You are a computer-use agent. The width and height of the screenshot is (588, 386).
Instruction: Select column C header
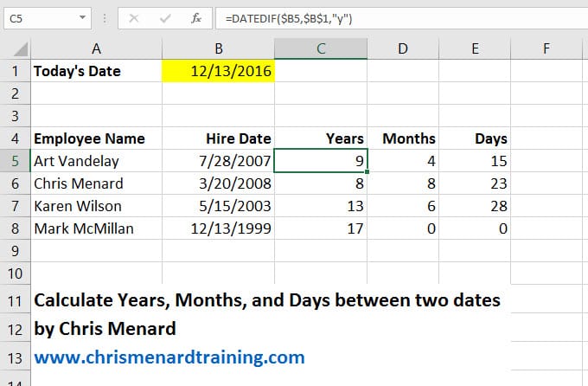tap(321, 49)
